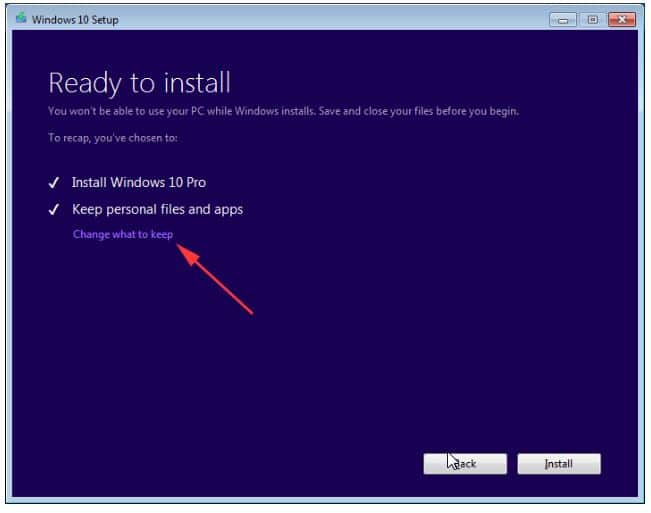Click the Windows 10 Setup window title text
651x513 pixels.
tap(75, 20)
